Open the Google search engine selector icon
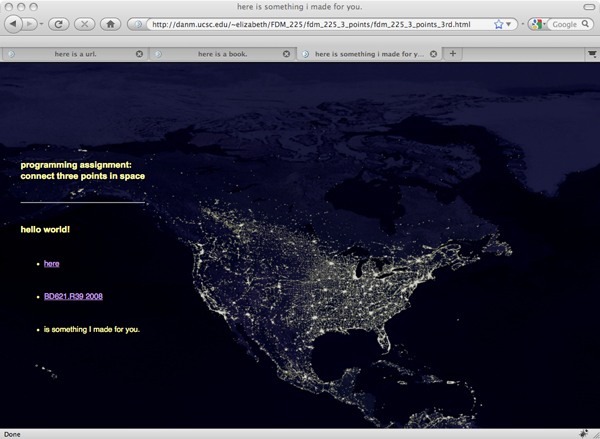 [x=537, y=24]
